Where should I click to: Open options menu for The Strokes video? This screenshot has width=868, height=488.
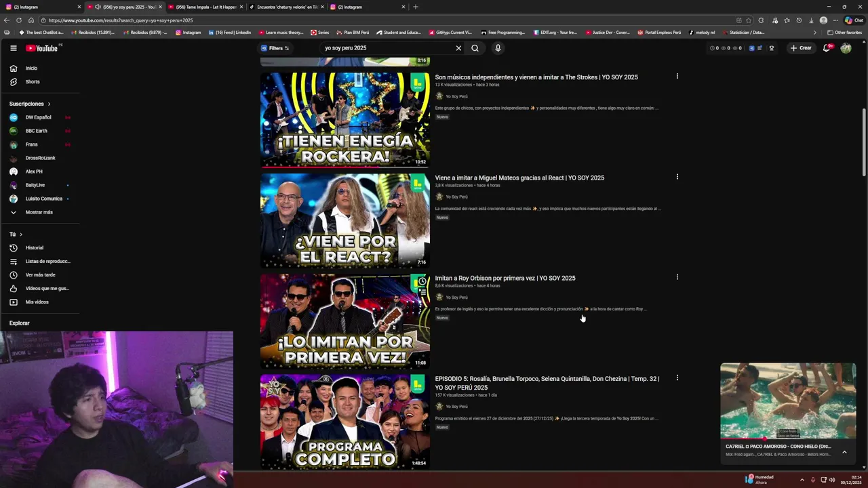(677, 77)
